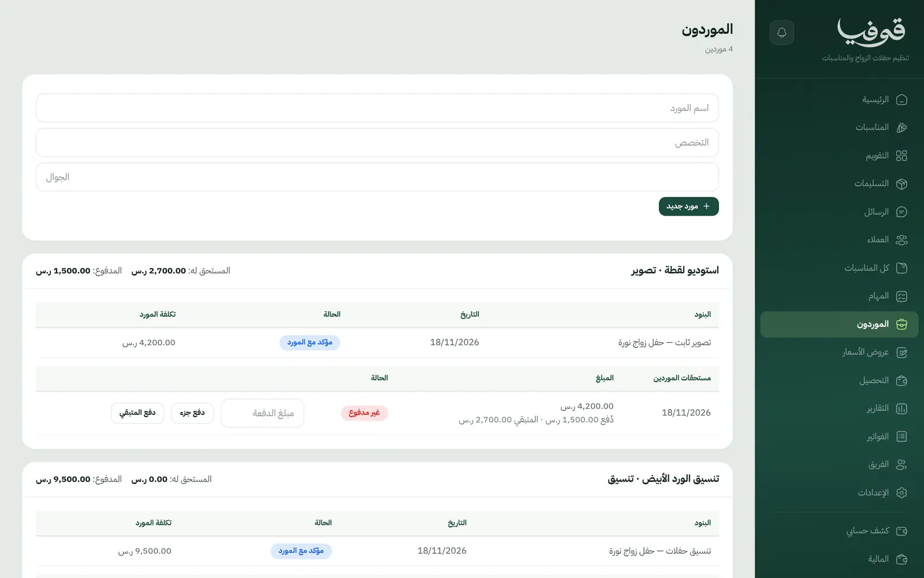924x578 pixels.
Task: Click the الفريق team icon in sidebar
Action: (901, 465)
